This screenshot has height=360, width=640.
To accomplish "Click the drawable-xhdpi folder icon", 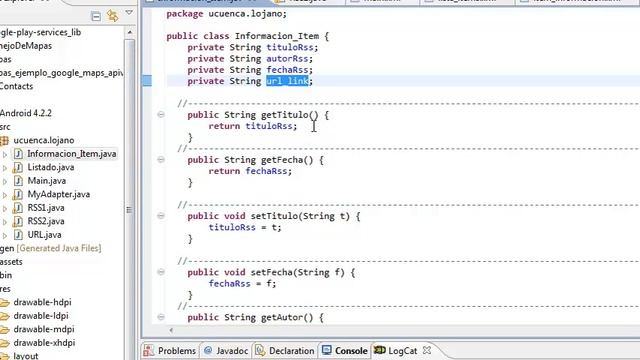I will click(4, 343).
